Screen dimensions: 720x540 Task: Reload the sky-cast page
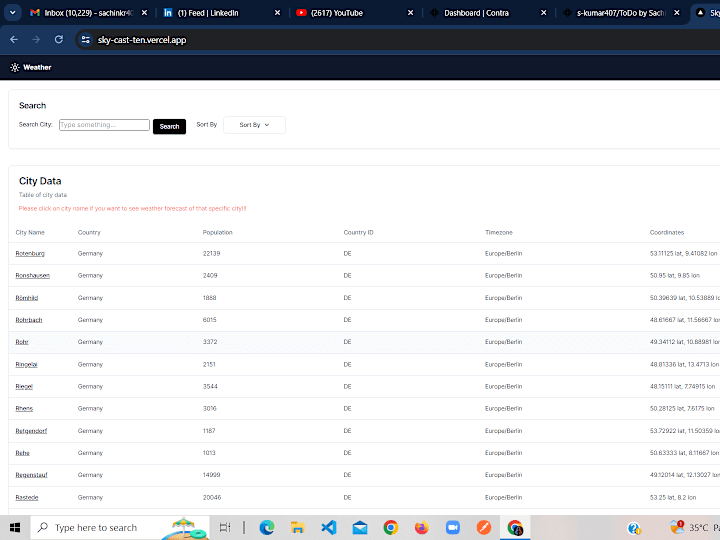pos(59,40)
